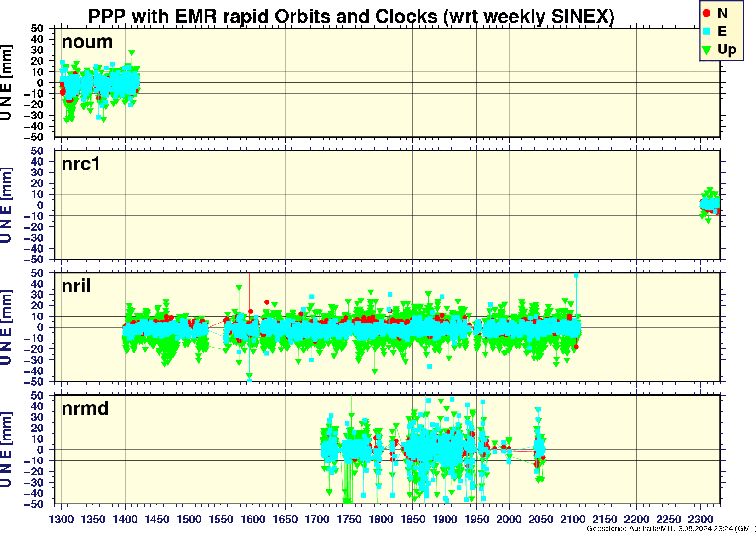The image size is (756, 533).
Task: Click the x-axis tick label 1300
Action: pyautogui.click(x=61, y=519)
